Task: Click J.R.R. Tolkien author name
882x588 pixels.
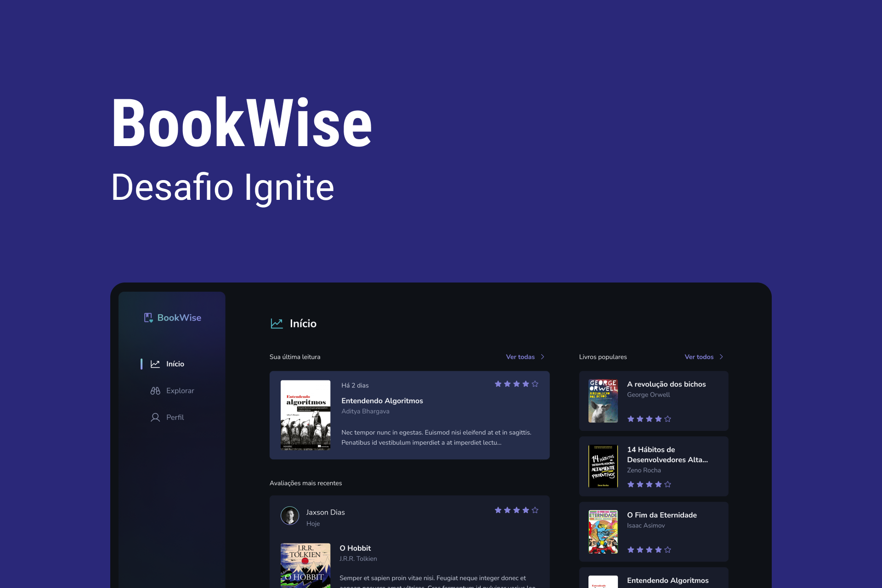Action: [358, 559]
